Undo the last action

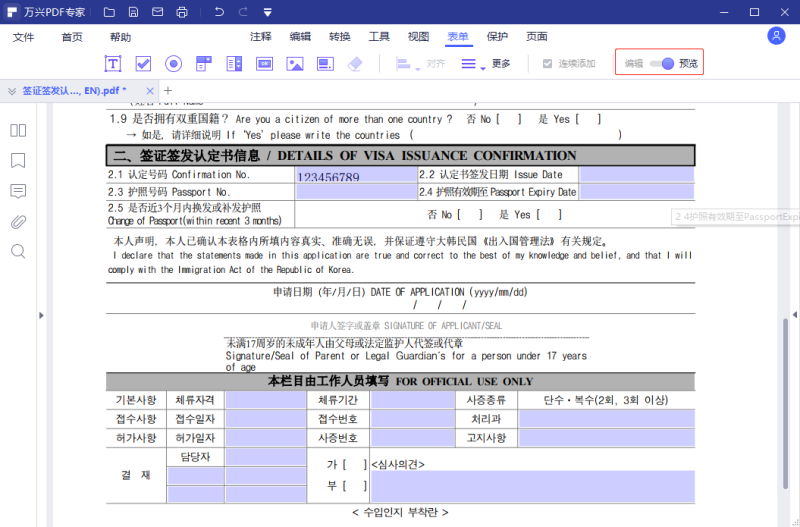point(219,12)
